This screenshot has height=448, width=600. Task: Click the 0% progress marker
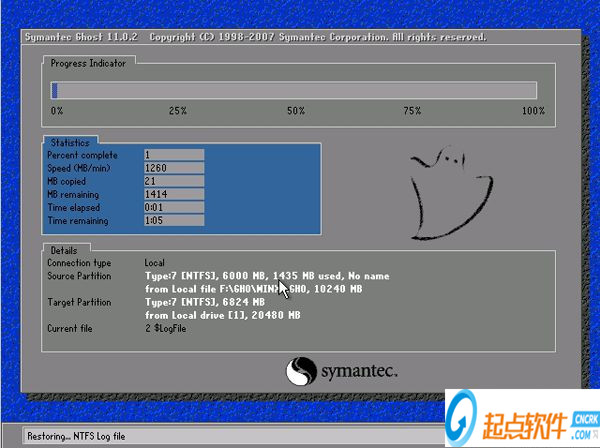[57, 111]
